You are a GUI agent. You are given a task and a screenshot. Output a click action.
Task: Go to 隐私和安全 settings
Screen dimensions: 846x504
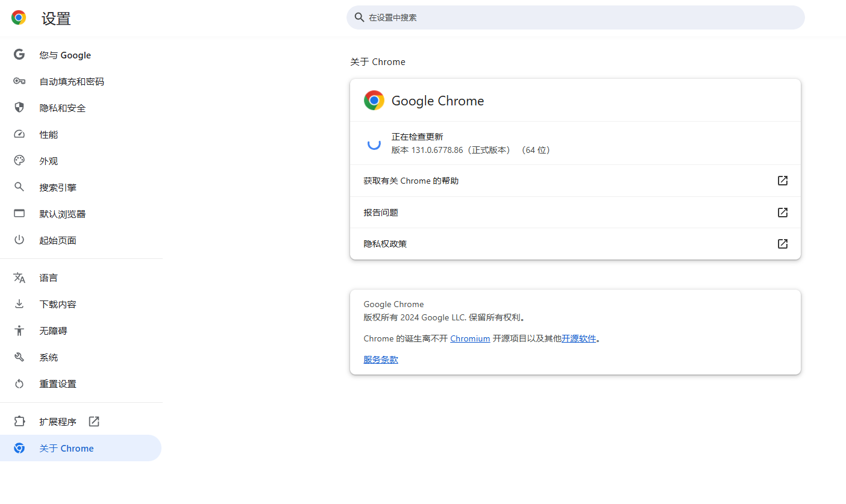coord(81,108)
